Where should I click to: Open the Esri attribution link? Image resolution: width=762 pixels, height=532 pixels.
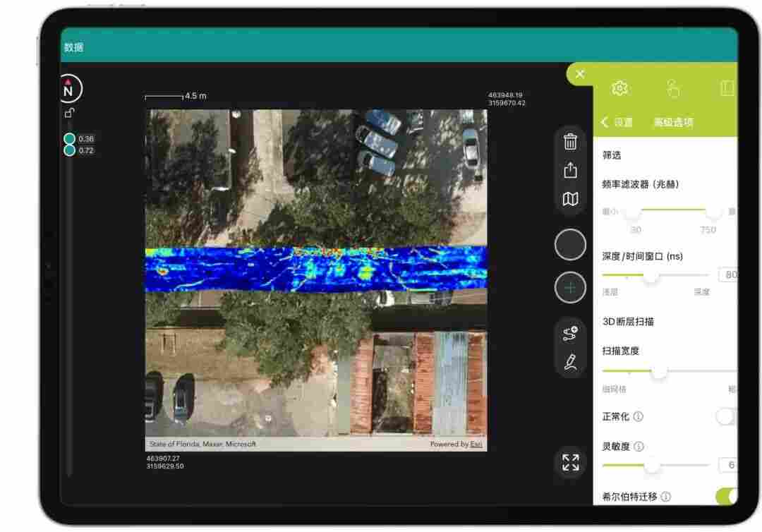click(x=477, y=445)
